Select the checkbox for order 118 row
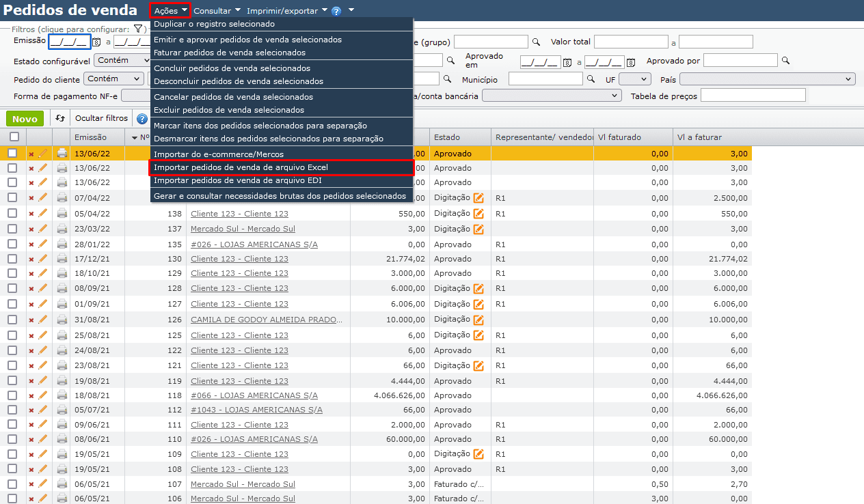 (x=12, y=395)
